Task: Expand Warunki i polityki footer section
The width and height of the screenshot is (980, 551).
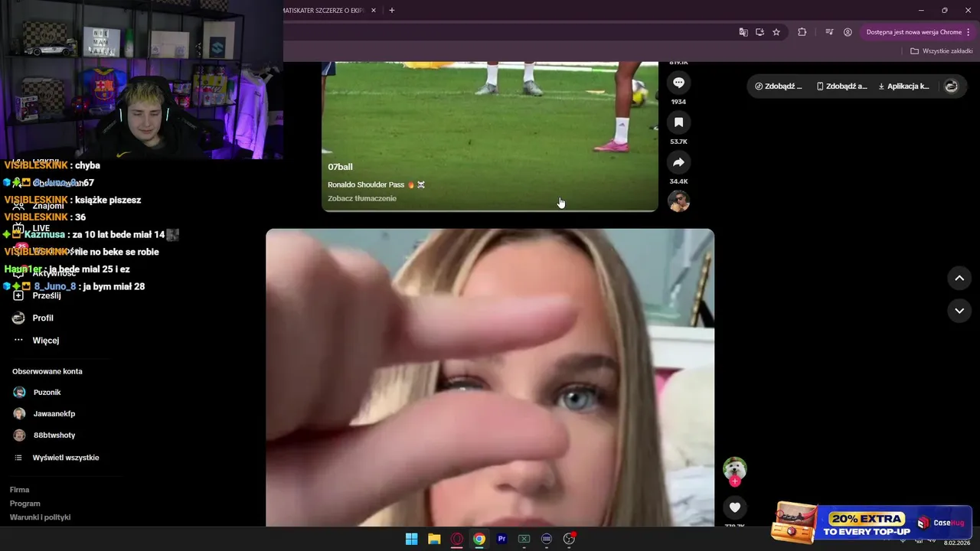Action: [x=40, y=517]
